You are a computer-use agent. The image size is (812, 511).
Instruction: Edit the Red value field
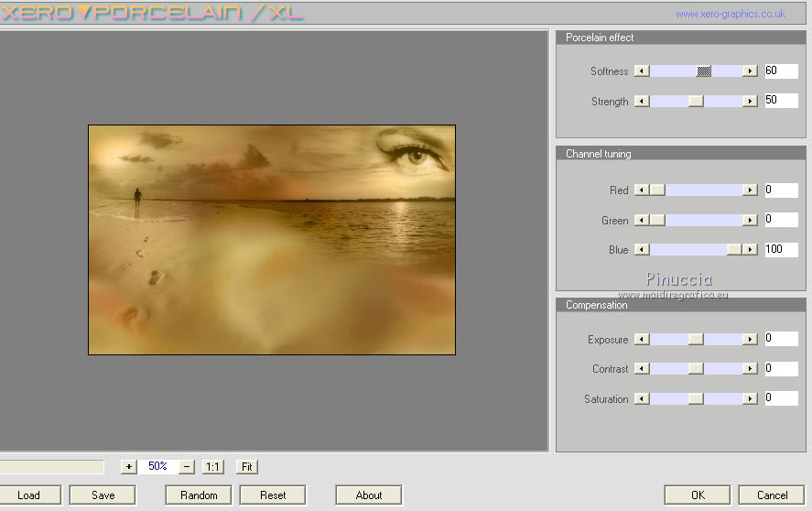[781, 190]
